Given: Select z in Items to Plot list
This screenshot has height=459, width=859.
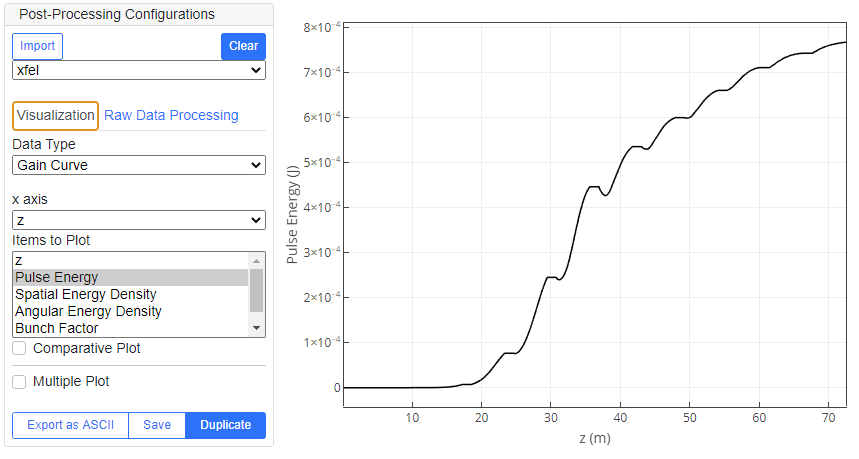Looking at the screenshot, I should tap(130, 260).
